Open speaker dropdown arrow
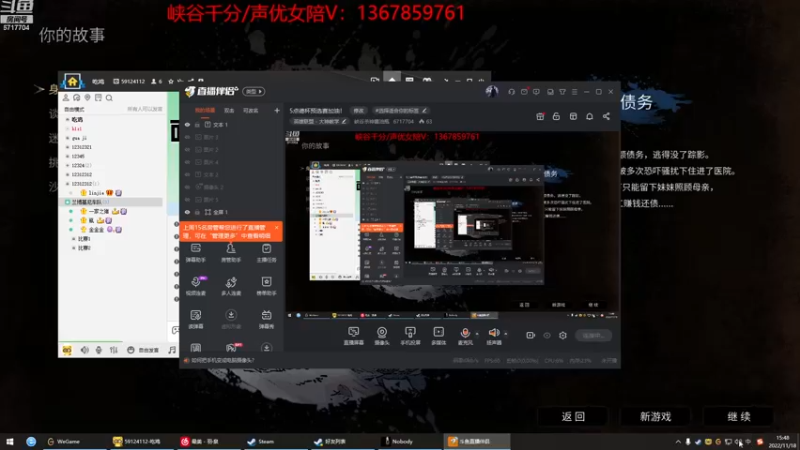The height and width of the screenshot is (450, 800). (x=506, y=334)
